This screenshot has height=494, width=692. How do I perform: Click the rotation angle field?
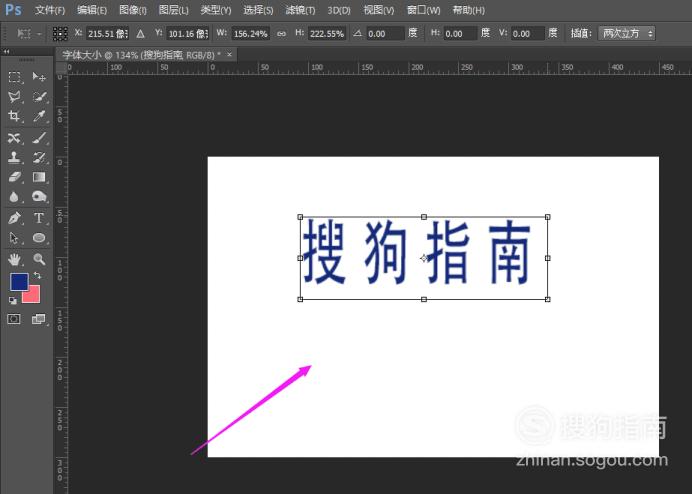pyautogui.click(x=385, y=34)
